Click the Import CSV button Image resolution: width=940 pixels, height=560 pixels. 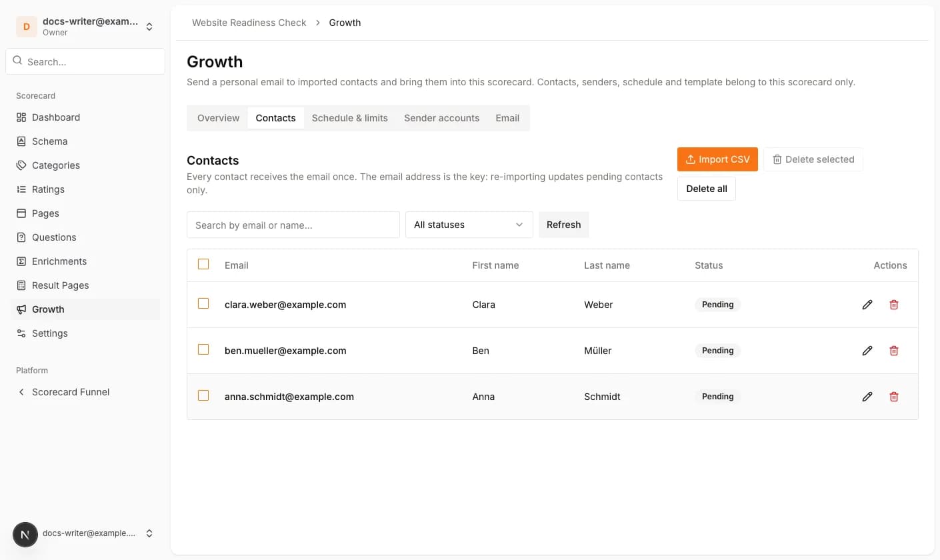(717, 159)
